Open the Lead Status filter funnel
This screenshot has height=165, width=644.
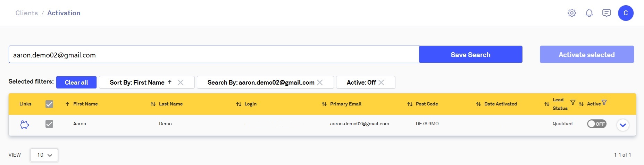click(x=573, y=102)
